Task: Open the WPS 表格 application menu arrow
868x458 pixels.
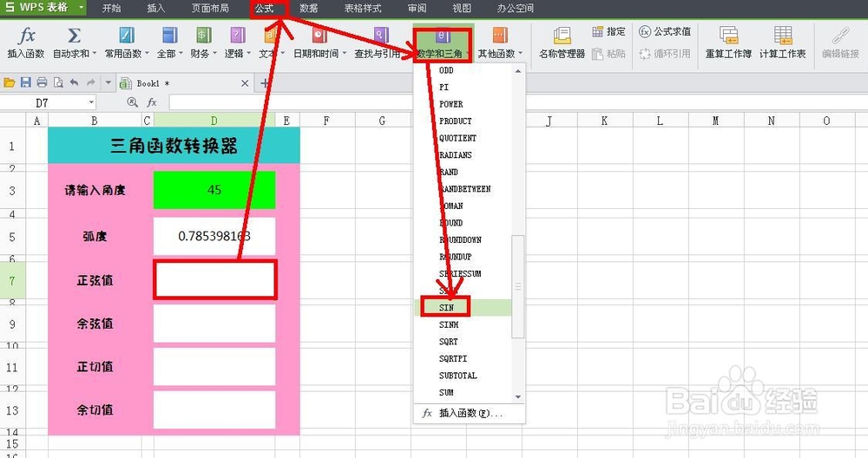Action: 81,8
